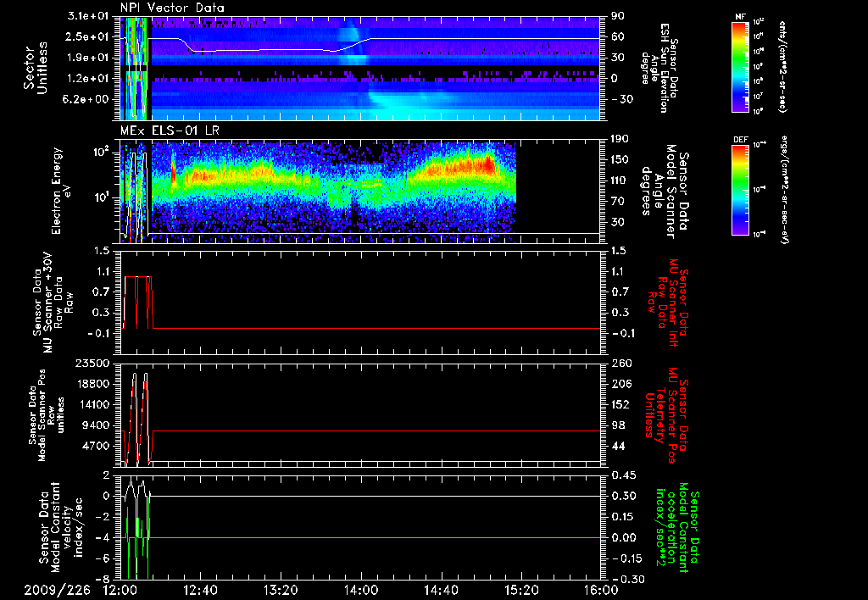Click the DEF energy flux color bar

(740, 190)
